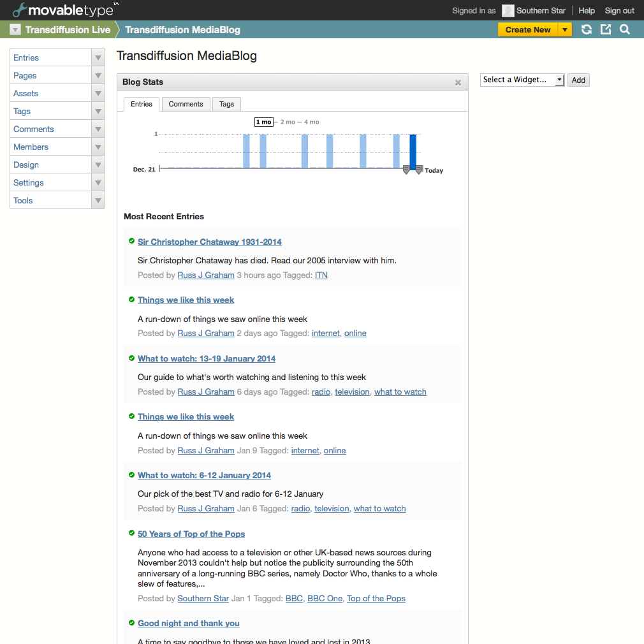The height and width of the screenshot is (644, 644).
Task: Expand the Comments sidebar menu arrow
Action: (98, 129)
